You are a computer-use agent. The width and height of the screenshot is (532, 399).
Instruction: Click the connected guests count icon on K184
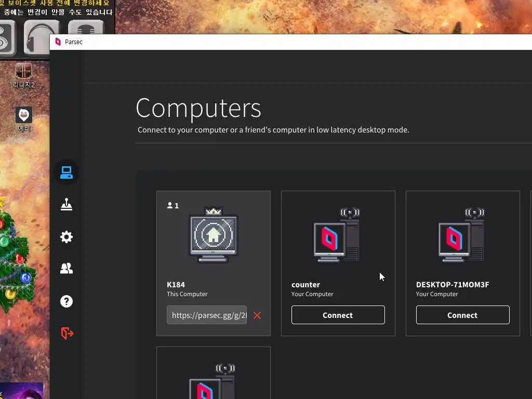tap(172, 206)
